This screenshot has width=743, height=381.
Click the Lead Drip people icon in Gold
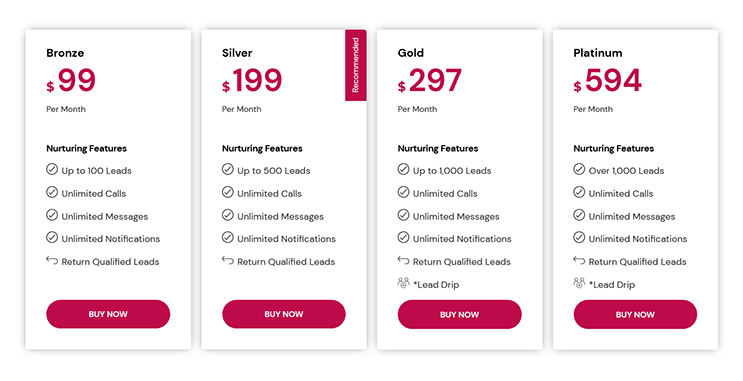403,283
